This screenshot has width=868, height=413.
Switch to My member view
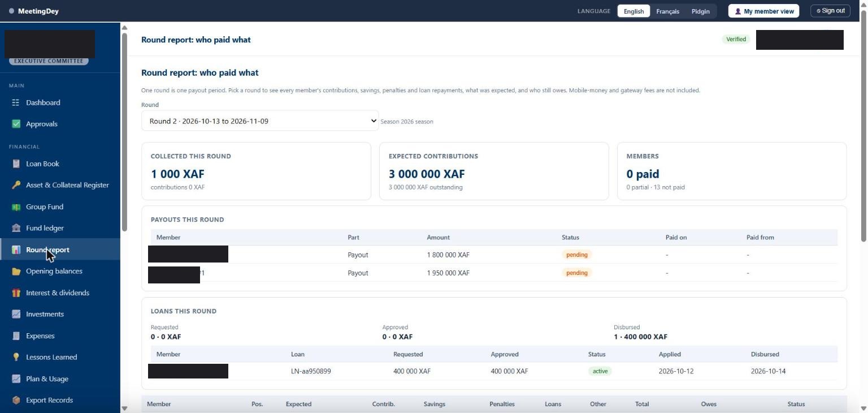(x=763, y=11)
